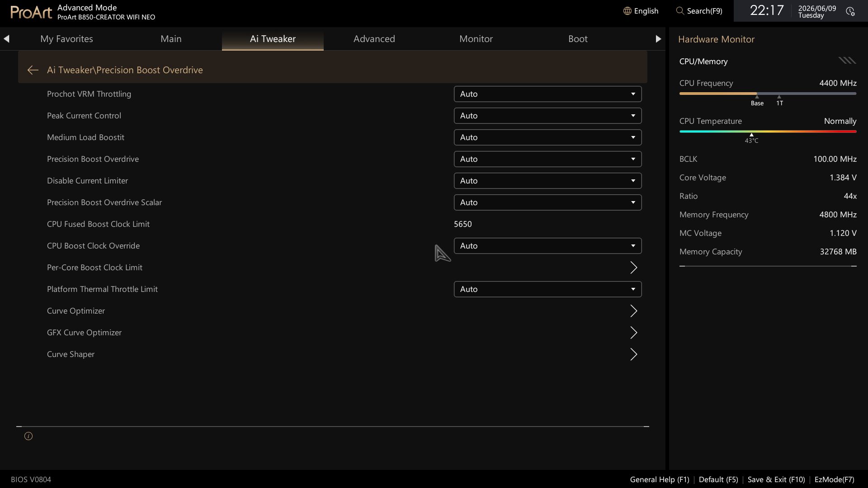The height and width of the screenshot is (488, 868).
Task: Click the back arrow beside Ai Tweaker\Precision Boost Overdrive
Action: click(x=33, y=70)
